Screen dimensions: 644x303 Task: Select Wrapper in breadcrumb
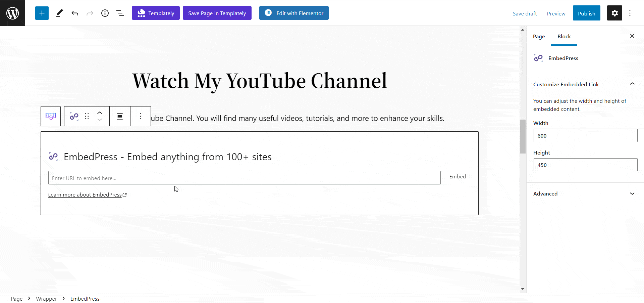pyautogui.click(x=46, y=299)
